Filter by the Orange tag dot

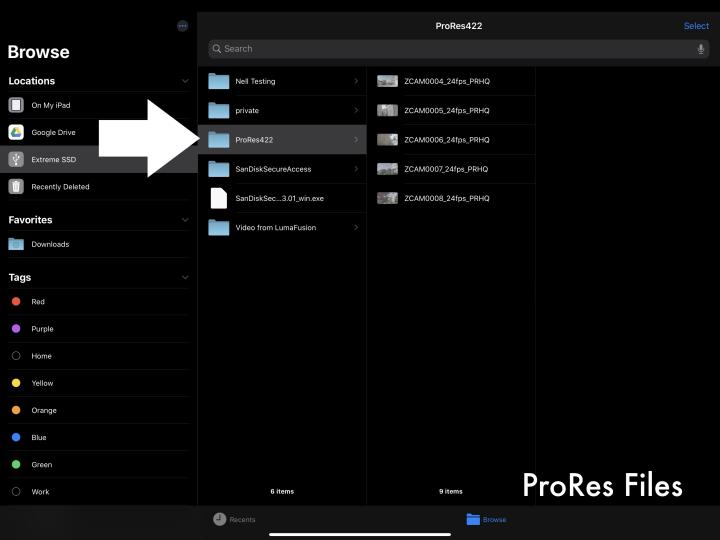pyautogui.click(x=16, y=410)
